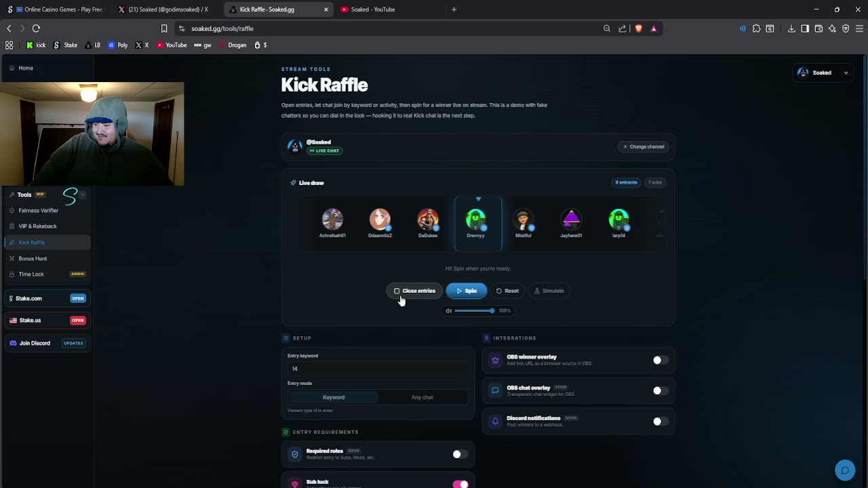868x488 pixels.
Task: Click the media playing sound-wave icon
Action: pyautogui.click(x=743, y=28)
